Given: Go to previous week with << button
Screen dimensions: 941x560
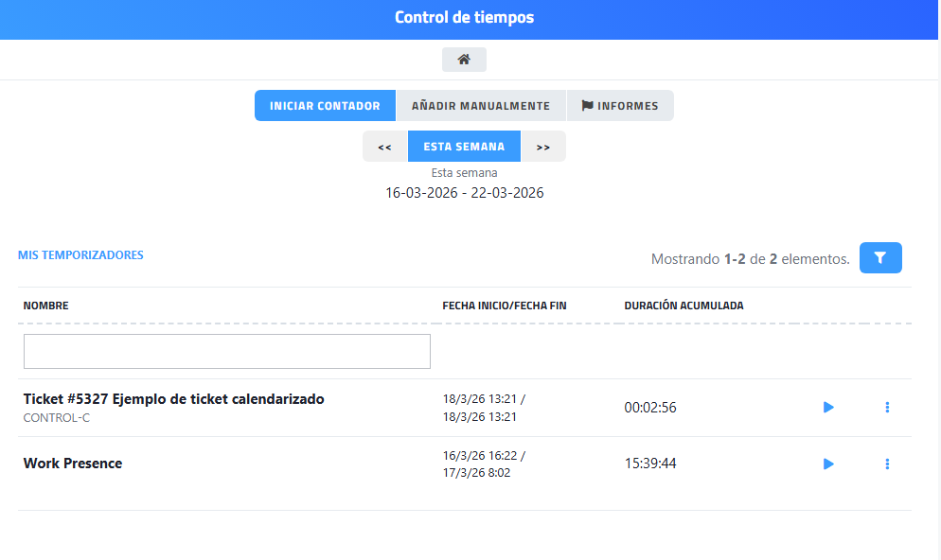Looking at the screenshot, I should (384, 147).
